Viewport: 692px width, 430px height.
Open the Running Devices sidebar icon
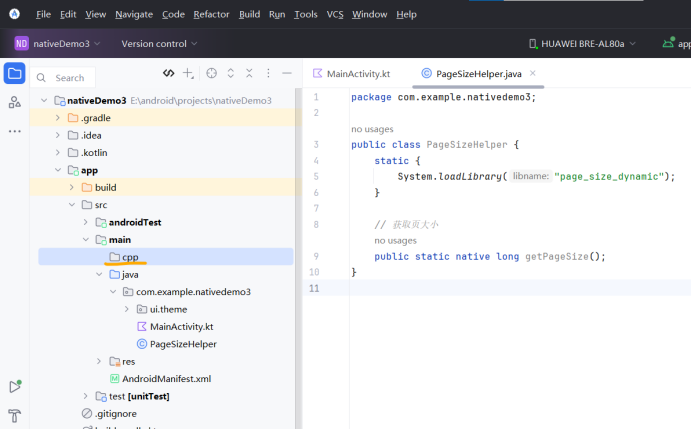[15, 387]
